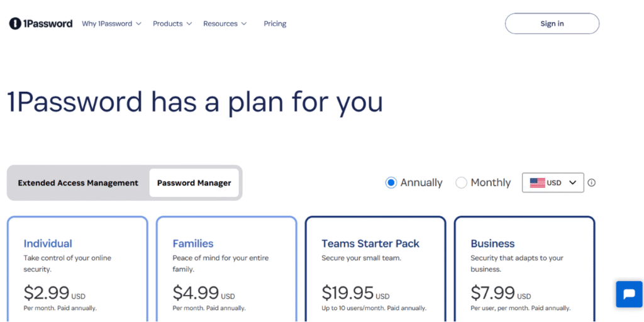Open the USD currency dropdown
Screen dimensions: 644x322
pos(553,183)
